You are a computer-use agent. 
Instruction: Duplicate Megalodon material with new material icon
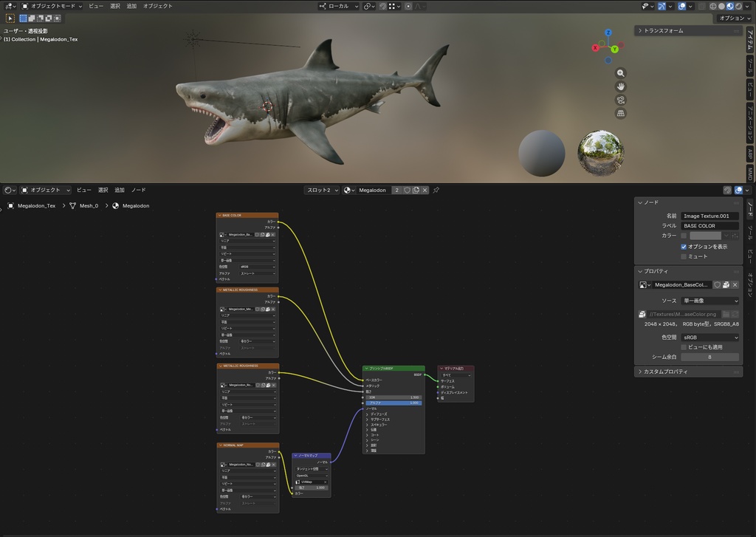[416, 190]
